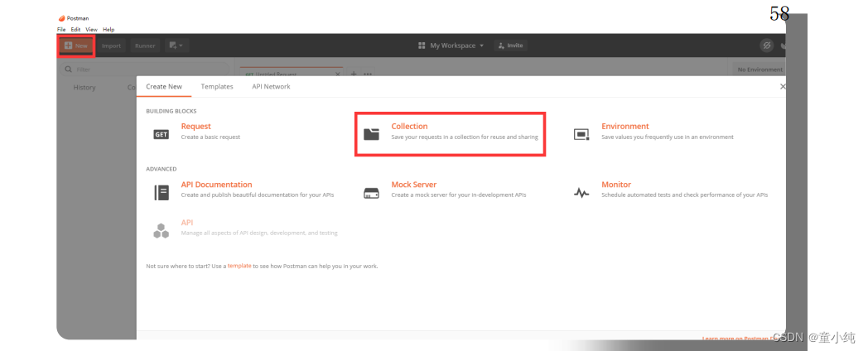Image resolution: width=868 pixels, height=351 pixels.
Task: Switch to the API Network tab
Action: 272,86
